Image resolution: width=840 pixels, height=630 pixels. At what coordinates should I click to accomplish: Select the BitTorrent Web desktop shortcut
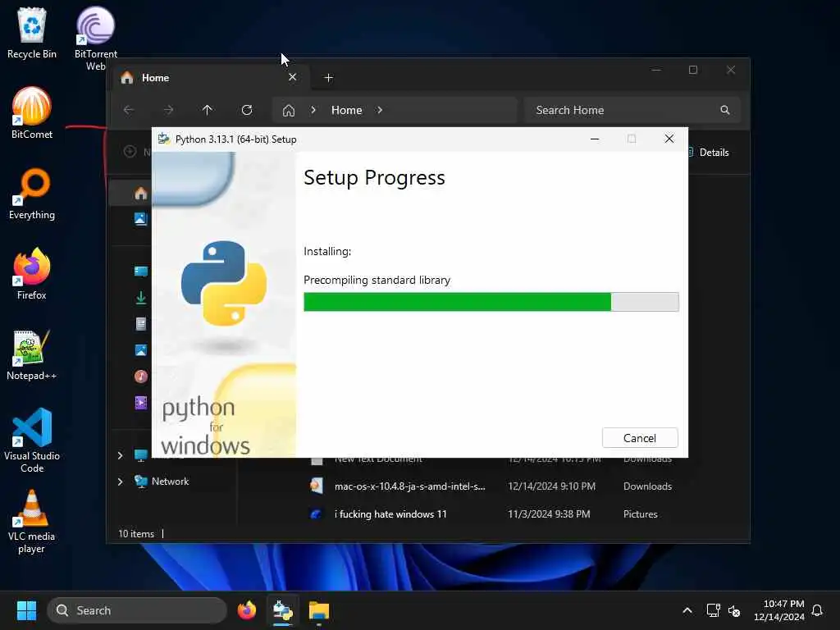tap(95, 39)
